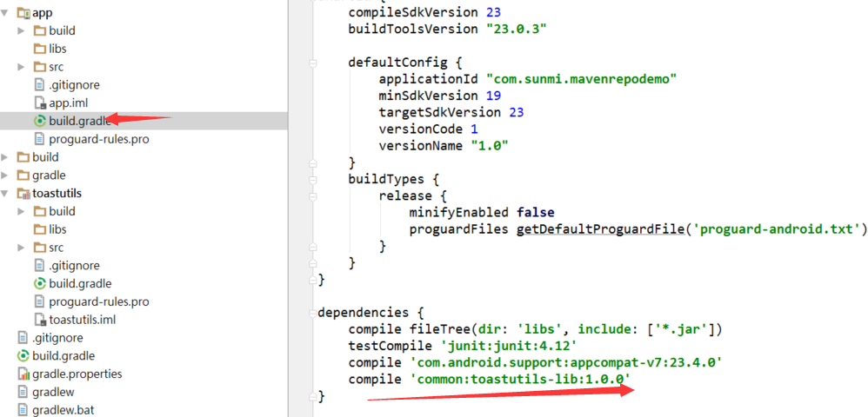
Task: Expand the gradle folder arrow
Action: 5,175
